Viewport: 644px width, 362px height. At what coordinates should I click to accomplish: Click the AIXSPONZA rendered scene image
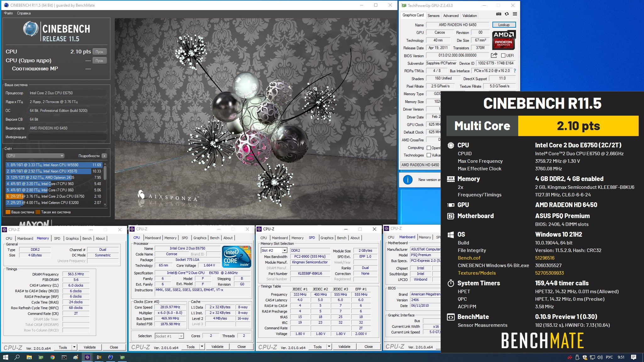pos(256,118)
